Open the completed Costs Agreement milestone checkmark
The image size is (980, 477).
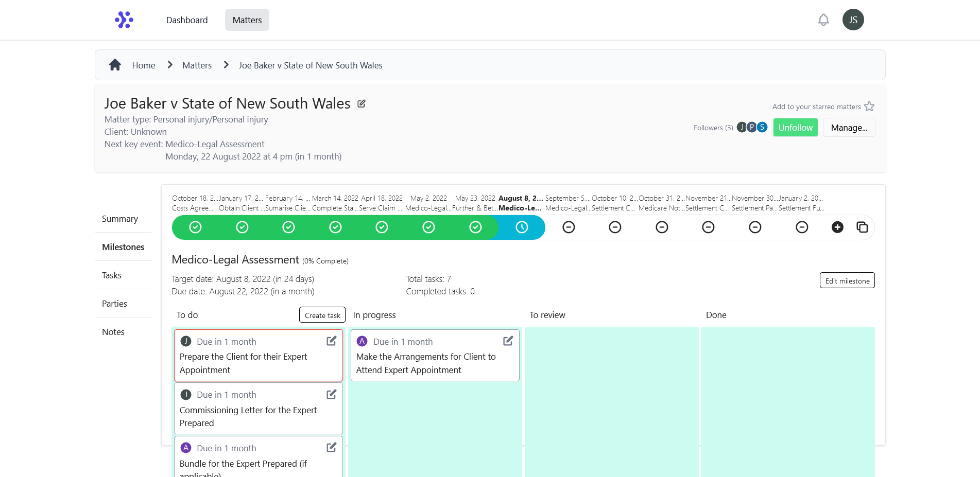[x=195, y=227]
